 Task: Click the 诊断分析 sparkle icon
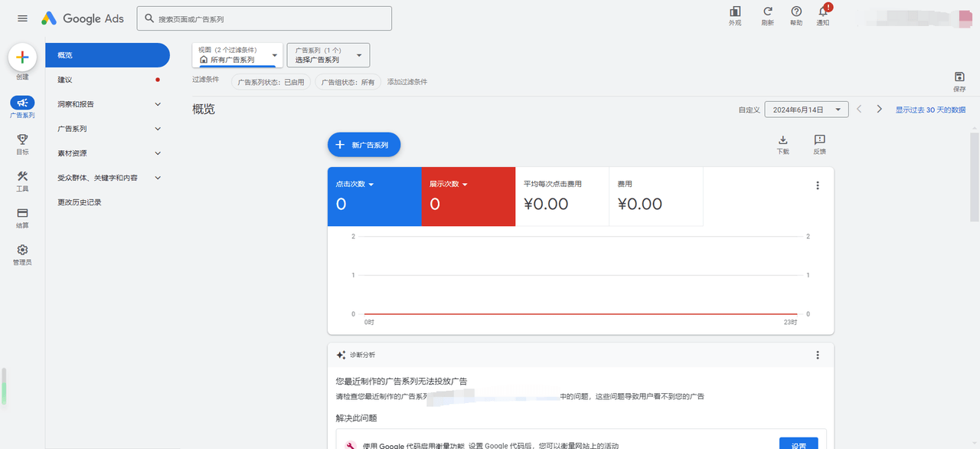pyautogui.click(x=341, y=355)
